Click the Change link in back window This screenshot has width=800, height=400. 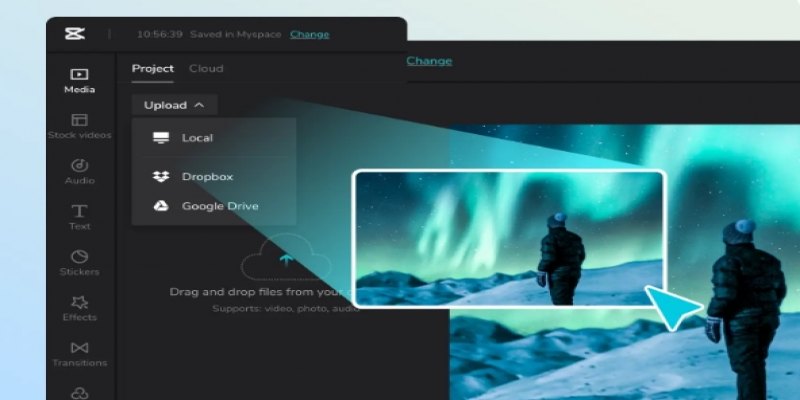[429, 61]
